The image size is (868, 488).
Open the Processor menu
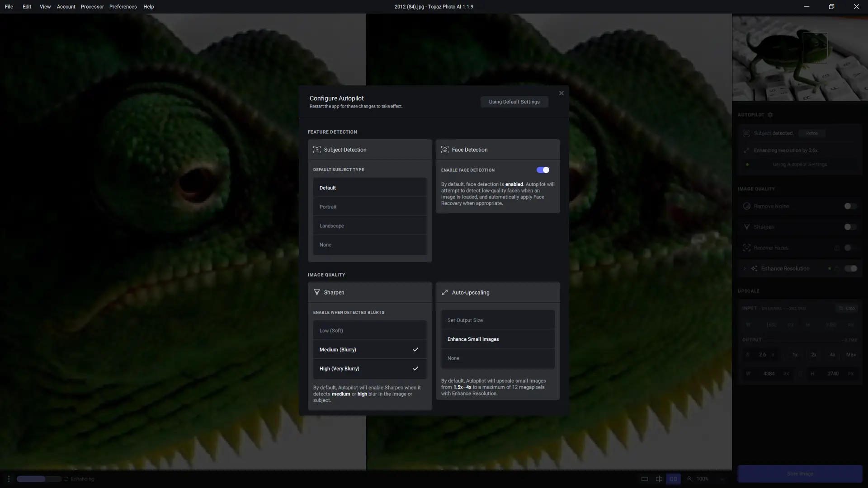[x=92, y=7]
